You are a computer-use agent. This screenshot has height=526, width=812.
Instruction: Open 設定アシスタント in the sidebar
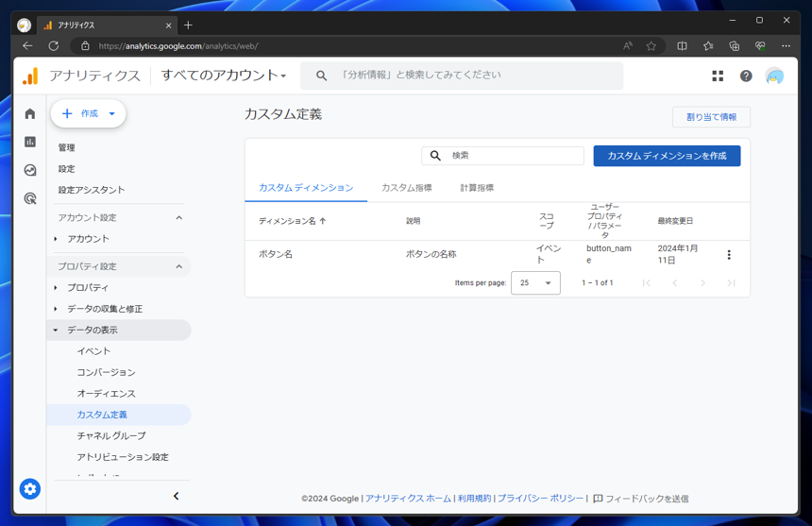(x=92, y=190)
